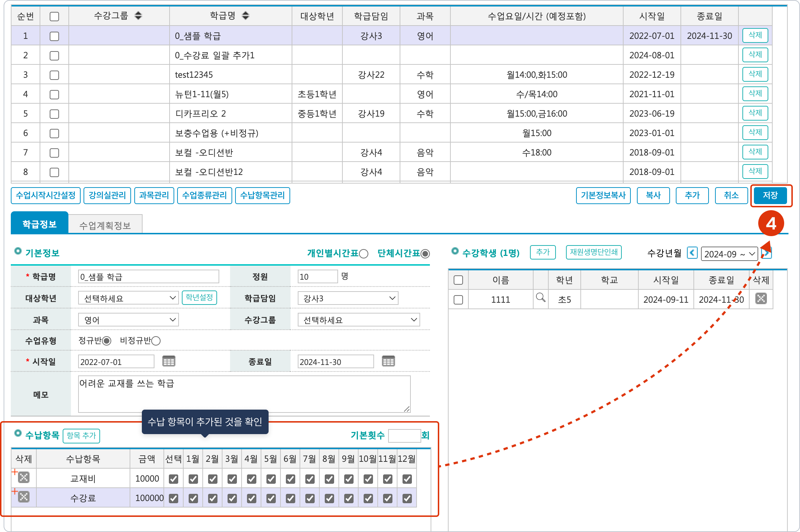The width and height of the screenshot is (800, 532).
Task: Select the 학급정보 tab
Action: coord(40,224)
